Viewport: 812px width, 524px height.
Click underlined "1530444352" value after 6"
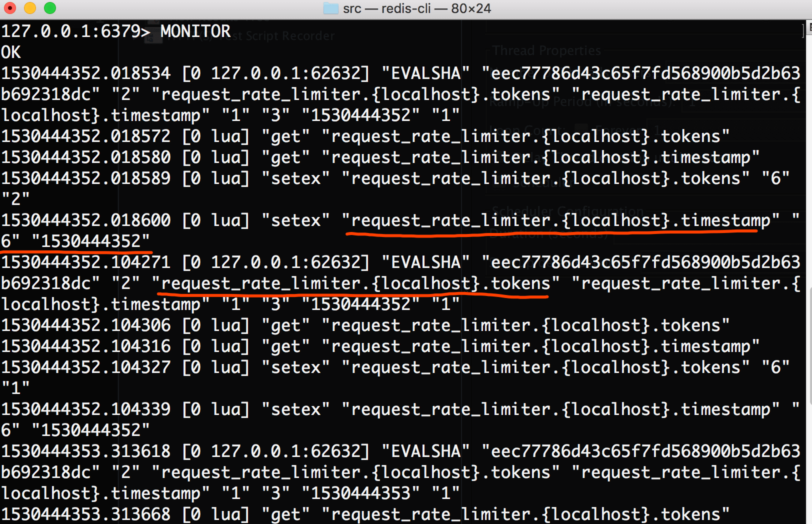[x=90, y=241]
